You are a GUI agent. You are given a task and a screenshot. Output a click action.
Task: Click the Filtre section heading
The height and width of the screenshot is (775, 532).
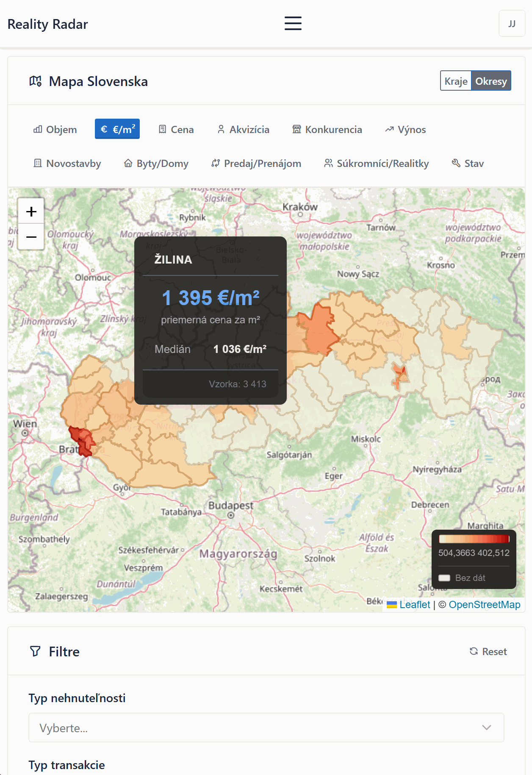click(x=64, y=651)
